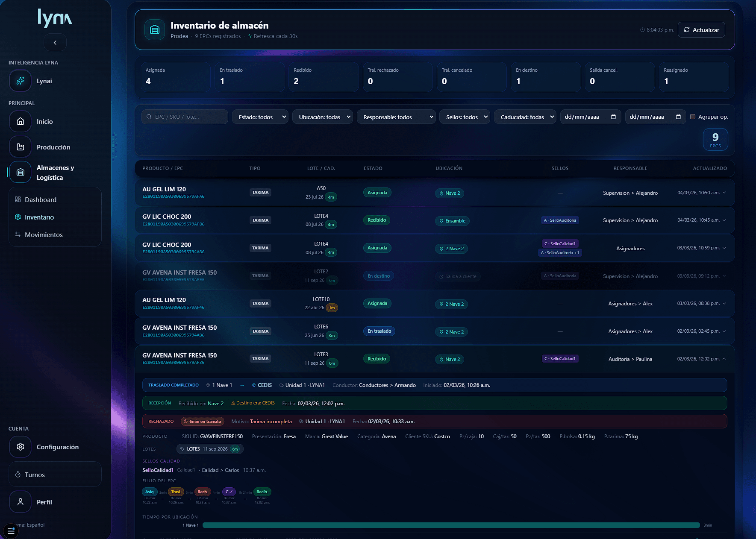Toggle the theme switcher at bottom left
This screenshot has height=539, width=756.
coord(11,530)
